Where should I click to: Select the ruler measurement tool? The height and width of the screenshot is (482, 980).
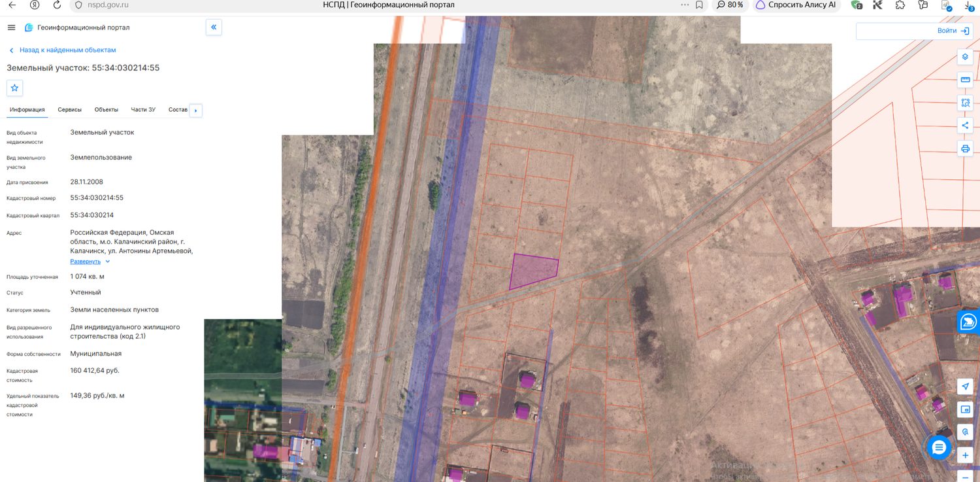(x=965, y=80)
